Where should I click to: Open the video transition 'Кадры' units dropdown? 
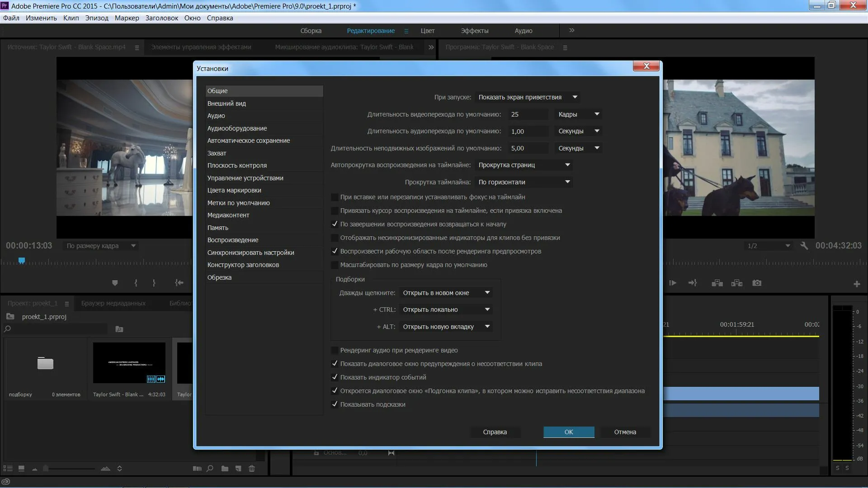click(578, 114)
